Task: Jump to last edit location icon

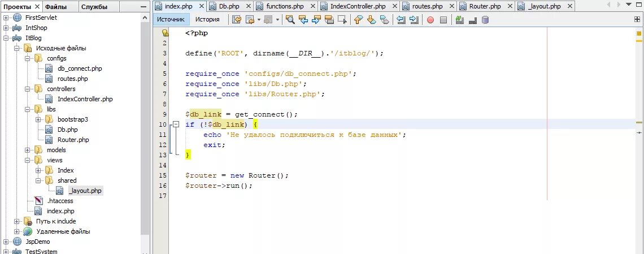Action: (237, 19)
